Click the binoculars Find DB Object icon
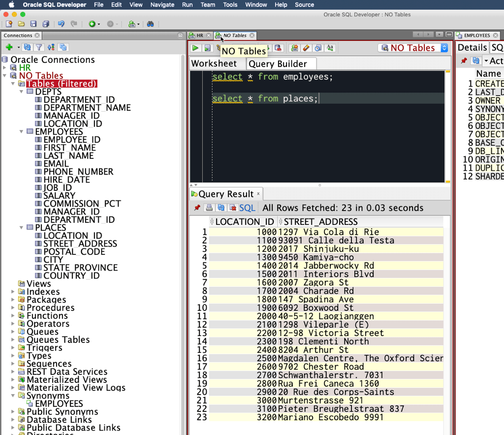The height and width of the screenshot is (435, 504). pos(151,24)
